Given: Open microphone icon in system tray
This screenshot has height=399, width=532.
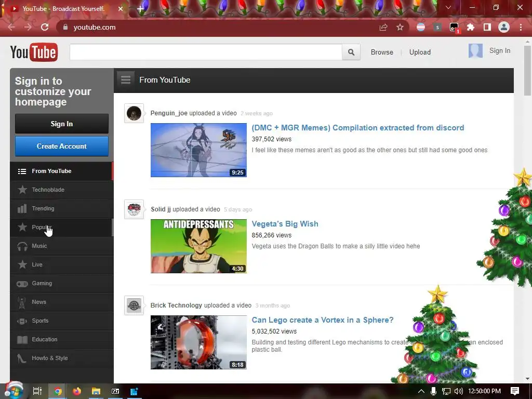Looking at the screenshot, I should click(x=433, y=391).
